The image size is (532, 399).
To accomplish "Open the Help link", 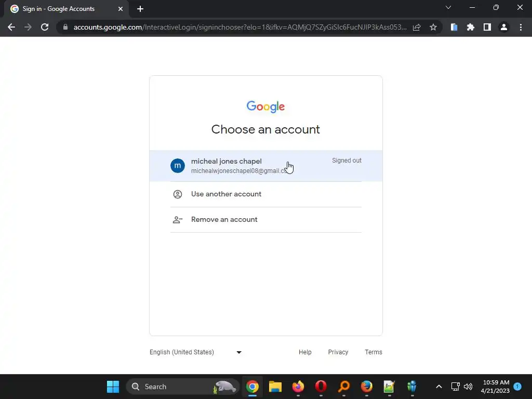I will [305, 352].
